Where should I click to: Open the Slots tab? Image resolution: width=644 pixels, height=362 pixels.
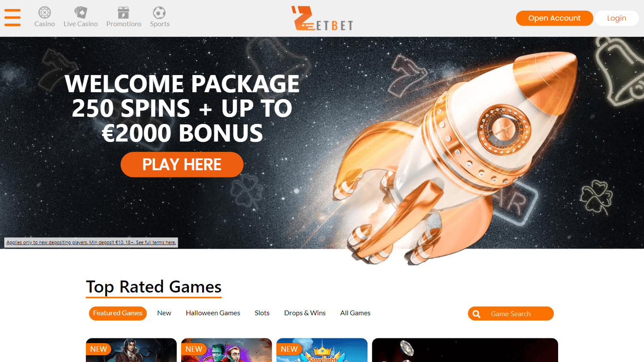click(262, 313)
